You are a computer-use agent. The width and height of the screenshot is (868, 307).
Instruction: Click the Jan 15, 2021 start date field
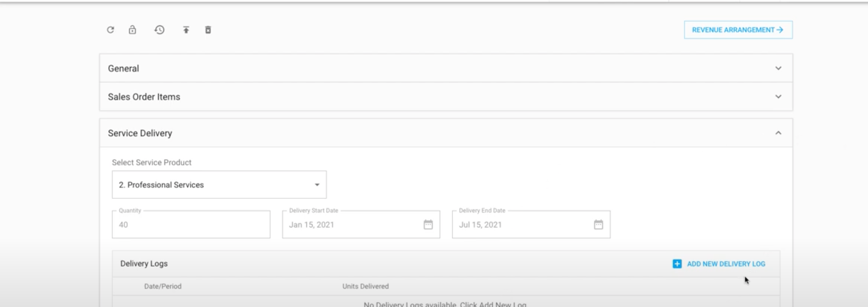(350, 225)
